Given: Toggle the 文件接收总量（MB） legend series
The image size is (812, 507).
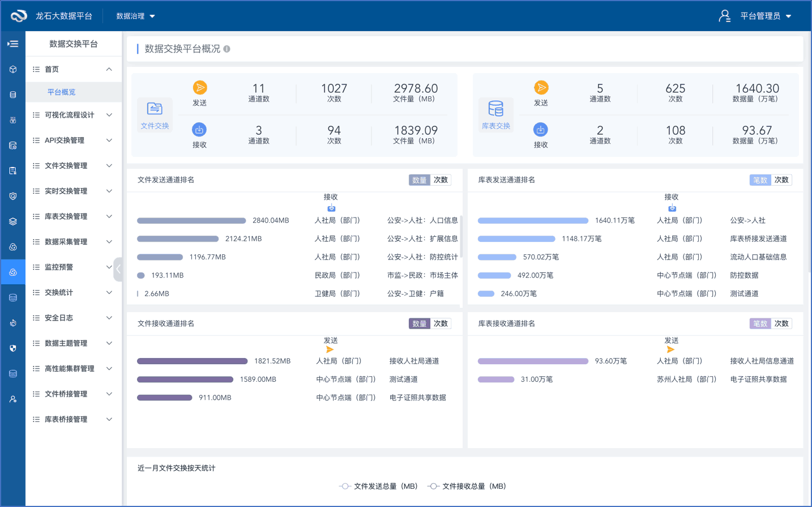Looking at the screenshot, I should coord(467,487).
